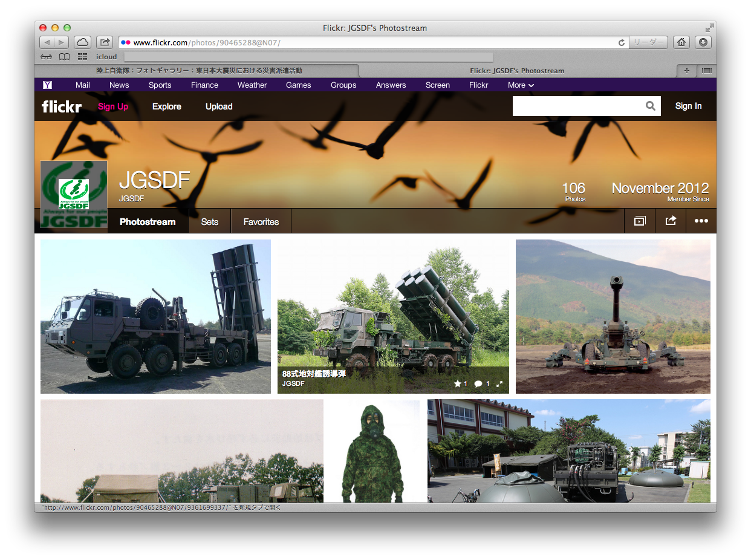This screenshot has height=560, width=751.
Task: Open Mail in the Yahoo bar
Action: [83, 85]
